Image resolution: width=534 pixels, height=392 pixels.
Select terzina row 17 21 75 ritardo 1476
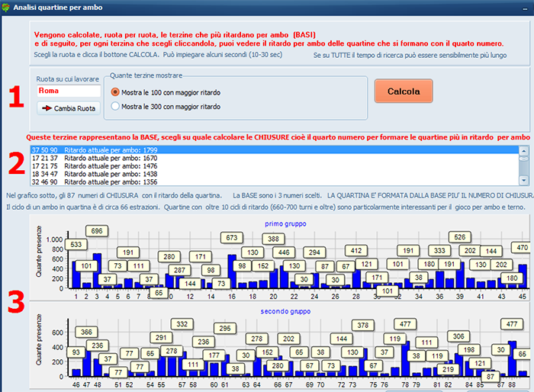(275, 165)
